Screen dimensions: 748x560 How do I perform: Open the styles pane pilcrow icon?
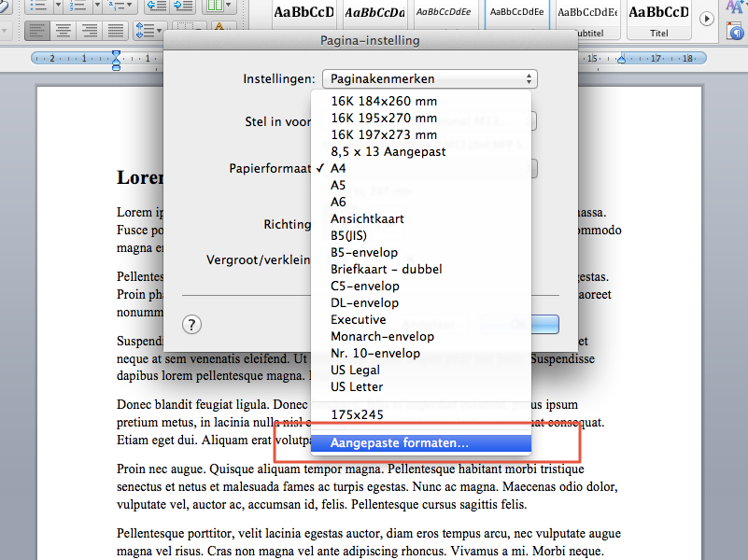pos(736,32)
